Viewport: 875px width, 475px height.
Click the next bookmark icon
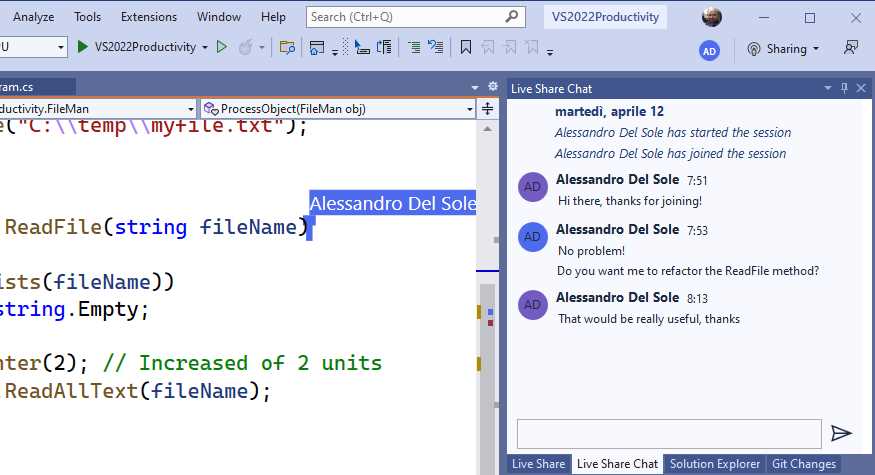510,47
